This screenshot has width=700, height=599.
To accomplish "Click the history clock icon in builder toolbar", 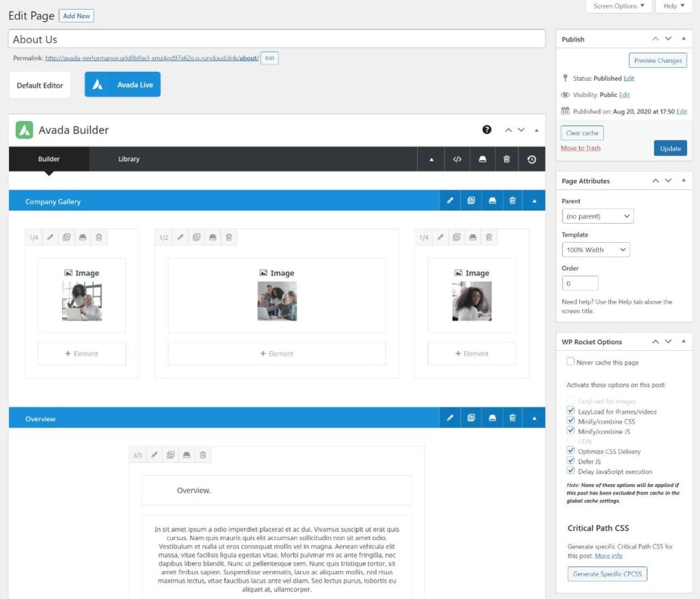I will tap(532, 159).
